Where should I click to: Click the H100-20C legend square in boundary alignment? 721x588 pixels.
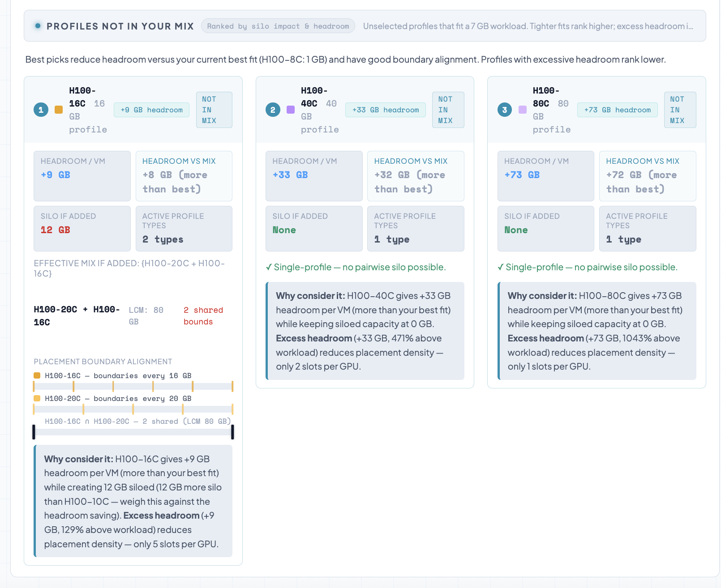37,398
